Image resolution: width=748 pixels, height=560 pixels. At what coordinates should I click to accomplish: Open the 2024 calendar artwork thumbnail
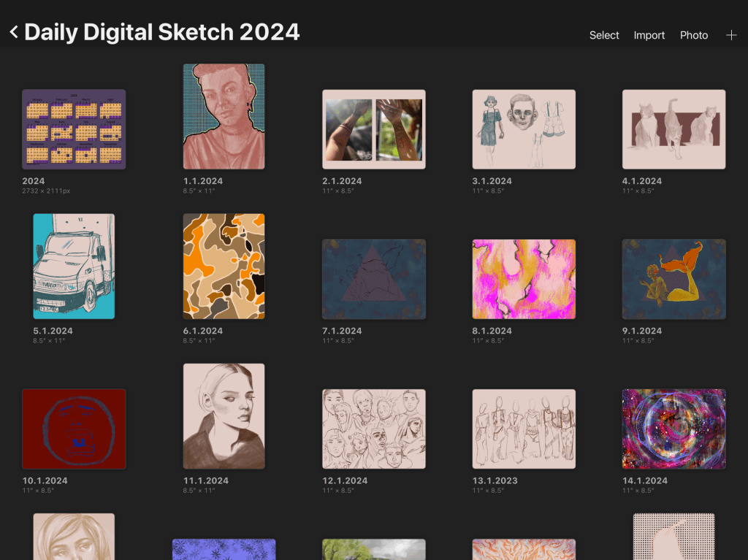74,129
